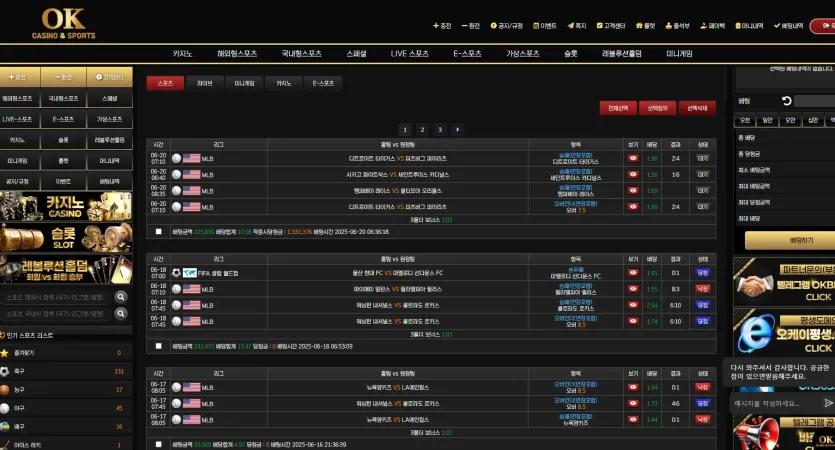This screenshot has height=450, width=835.
Task: Click the red logout button at top right
Action: tap(822, 26)
